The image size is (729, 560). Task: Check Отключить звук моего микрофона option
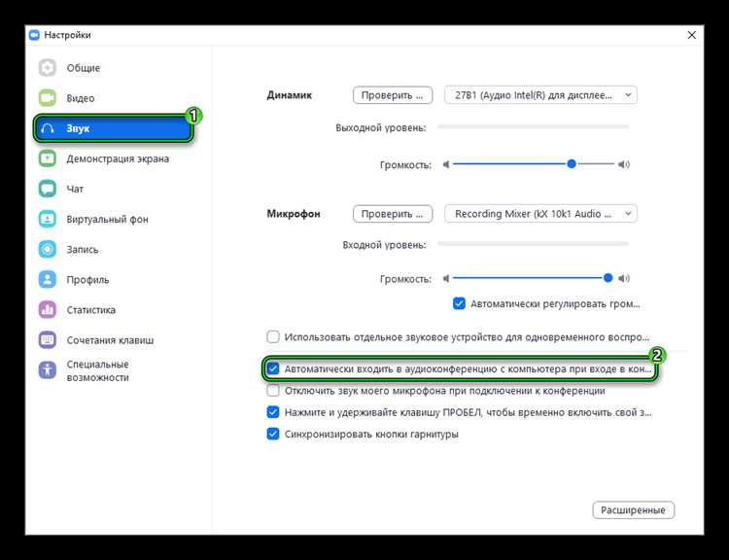273,391
